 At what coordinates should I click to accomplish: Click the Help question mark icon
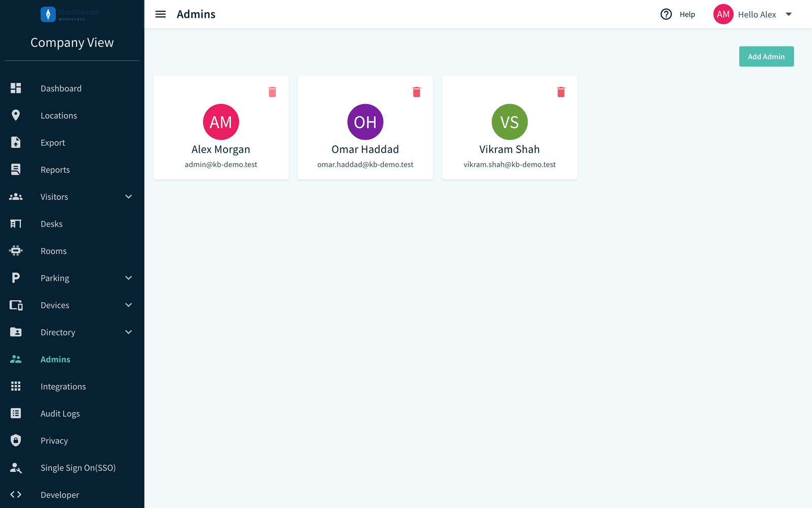click(x=666, y=14)
